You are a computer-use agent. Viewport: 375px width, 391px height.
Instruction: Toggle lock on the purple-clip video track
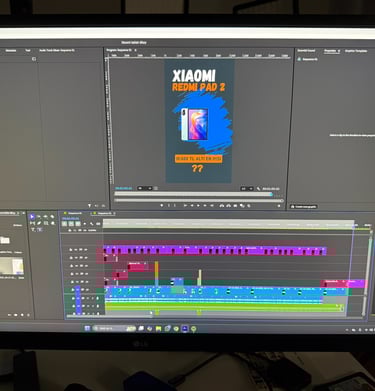pos(71,250)
